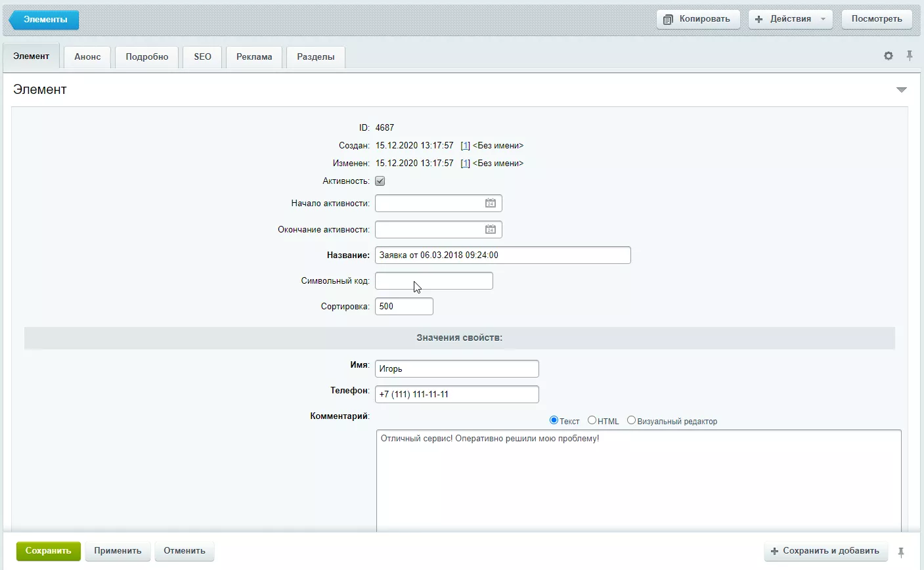Click the Отменить button

(x=185, y=551)
